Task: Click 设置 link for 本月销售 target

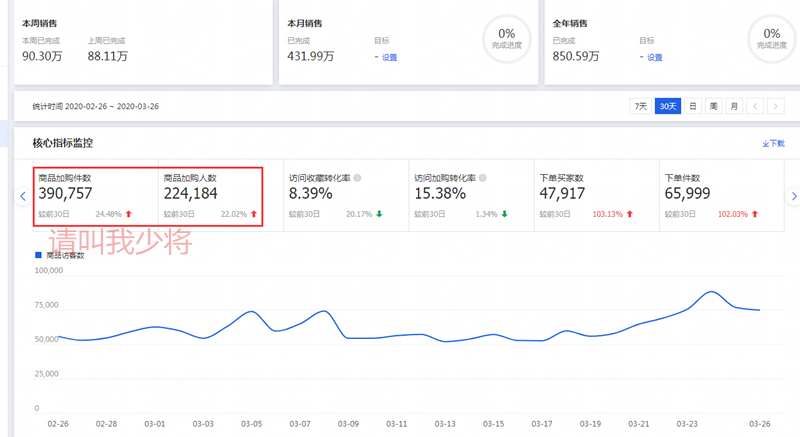Action: (389, 57)
